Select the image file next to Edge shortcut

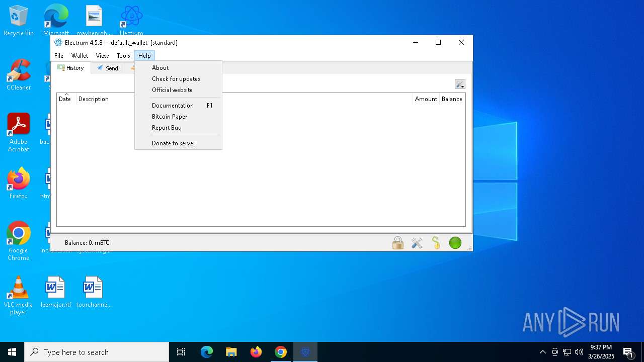[x=94, y=21]
